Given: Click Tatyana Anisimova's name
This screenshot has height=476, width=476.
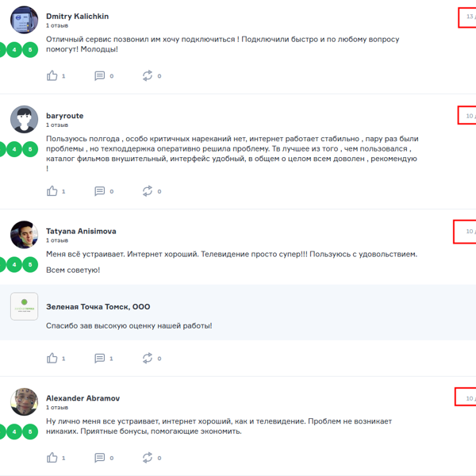Looking at the screenshot, I should coord(81,231).
